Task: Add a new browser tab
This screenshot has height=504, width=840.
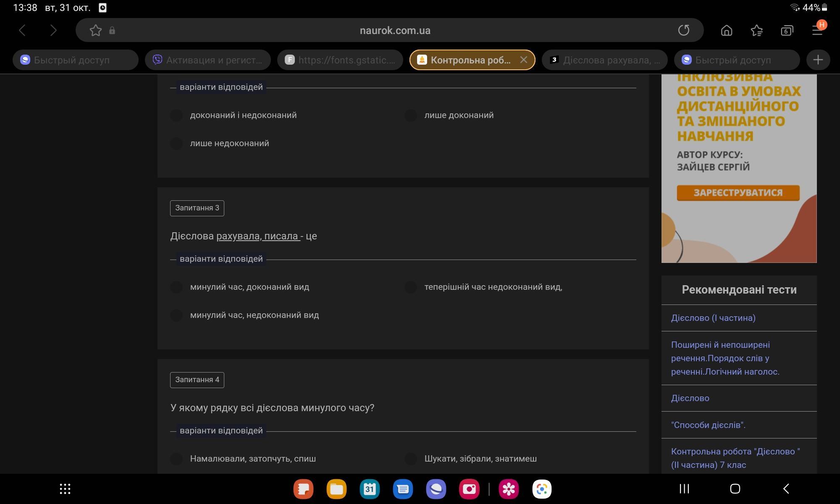Action: [817, 60]
